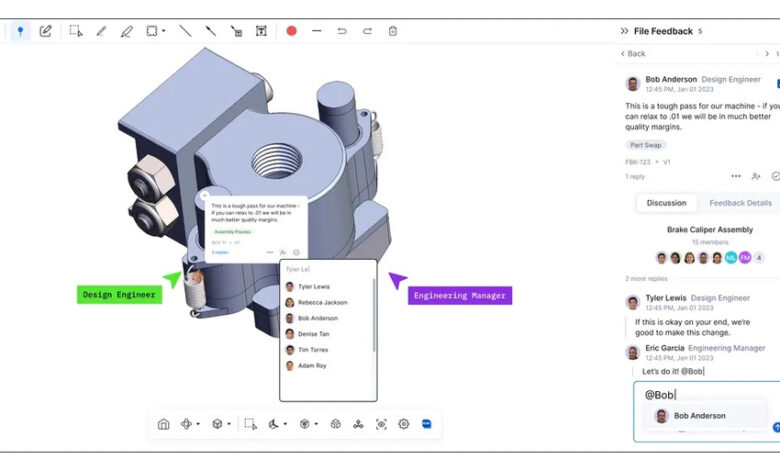Click the @Bob reply input field
The width and height of the screenshot is (780, 470).
click(706, 394)
